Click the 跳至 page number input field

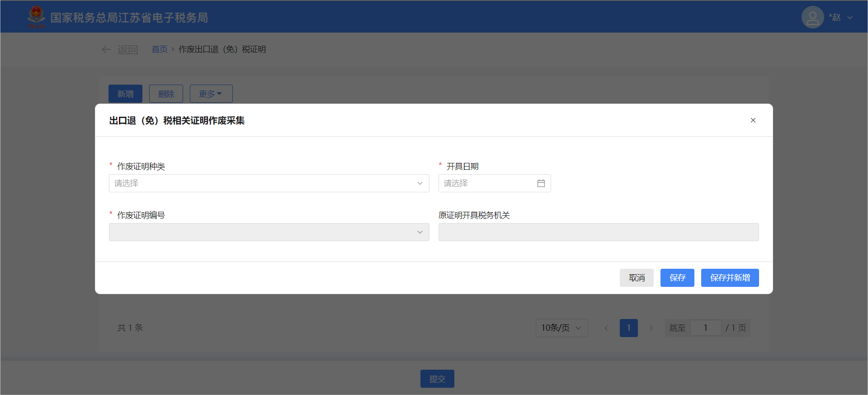pyautogui.click(x=705, y=328)
